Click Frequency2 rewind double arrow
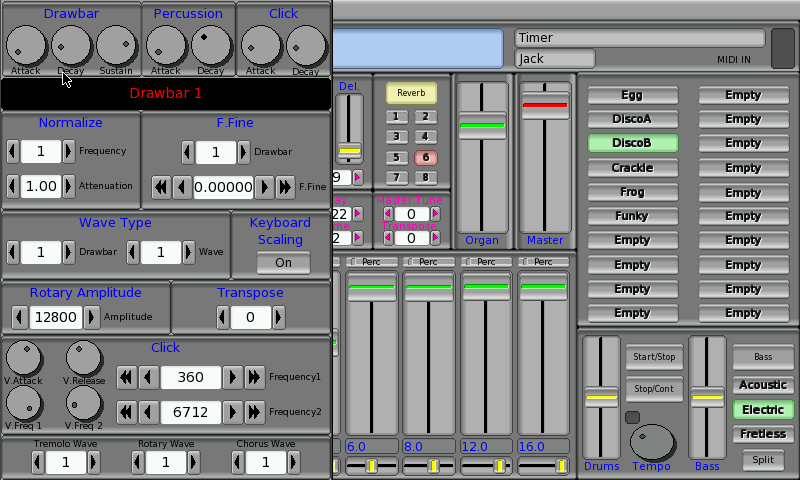 (126, 412)
